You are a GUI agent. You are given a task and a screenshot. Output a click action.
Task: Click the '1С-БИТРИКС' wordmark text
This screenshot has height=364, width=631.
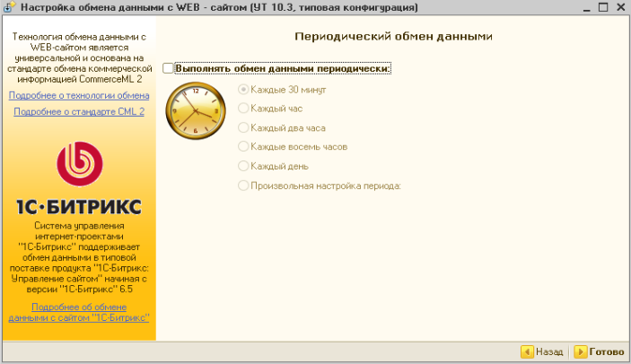tap(78, 207)
